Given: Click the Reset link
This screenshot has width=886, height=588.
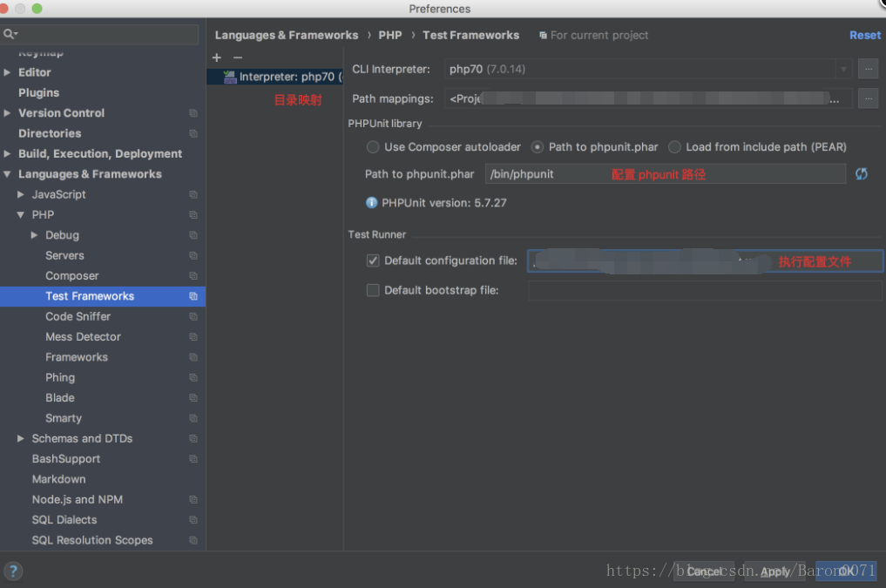Looking at the screenshot, I should point(864,35).
